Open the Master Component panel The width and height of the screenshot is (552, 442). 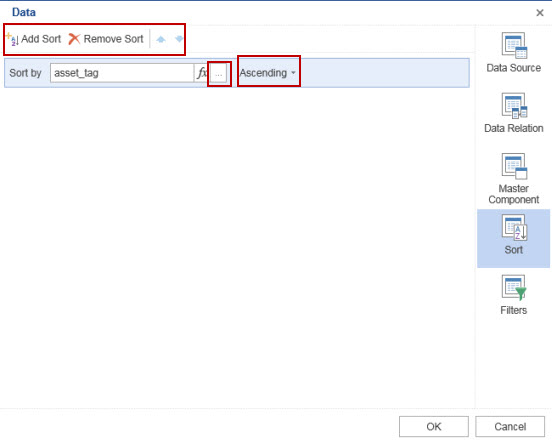coord(513,179)
